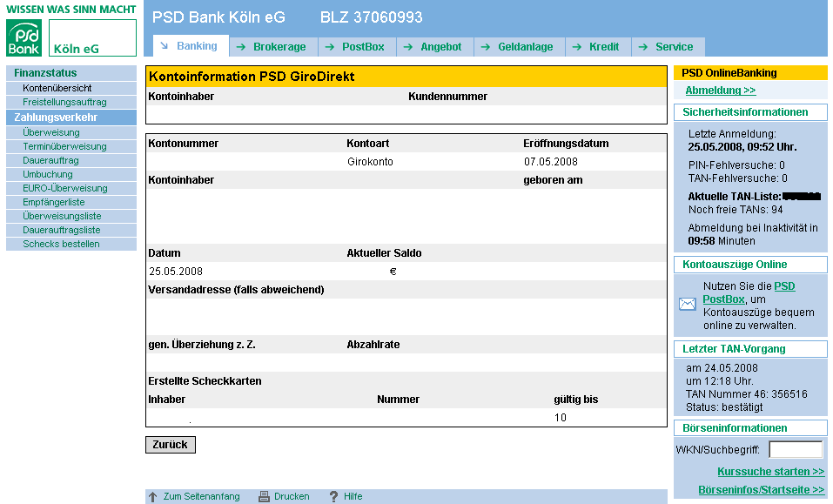
Task: Select Kontenübersicht in the sidebar
Action: [71, 88]
